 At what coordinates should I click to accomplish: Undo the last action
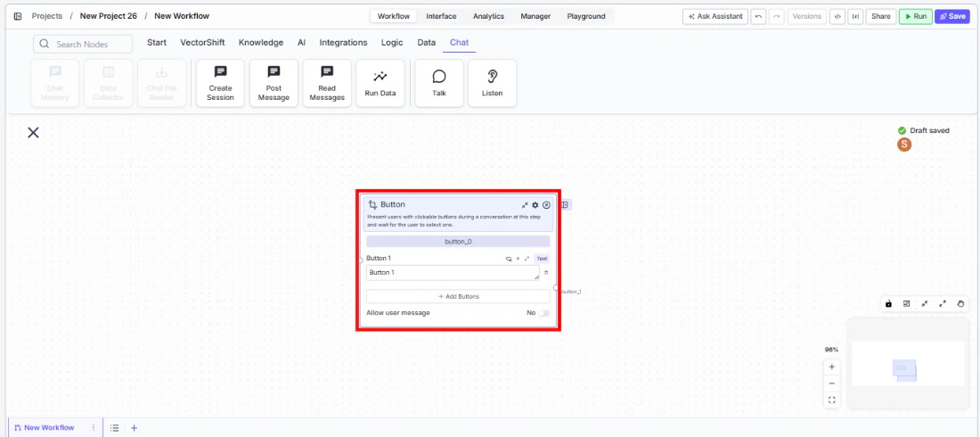(758, 16)
